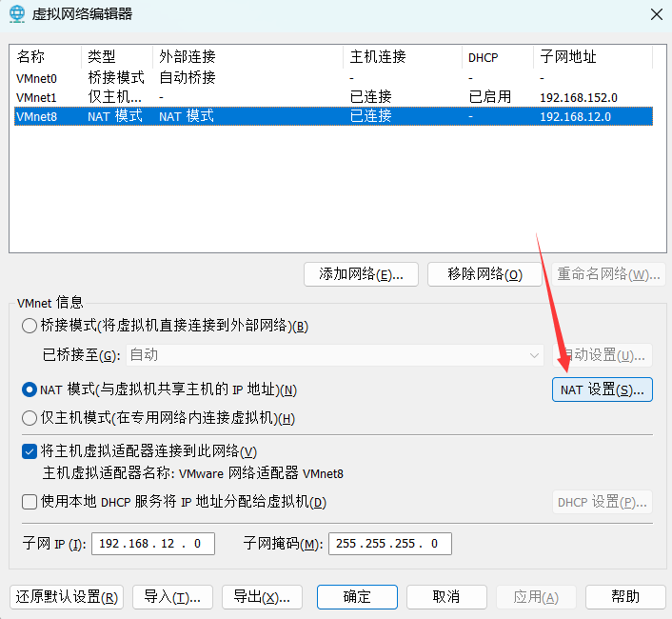
Task: Click 导出 button
Action: click(x=262, y=597)
